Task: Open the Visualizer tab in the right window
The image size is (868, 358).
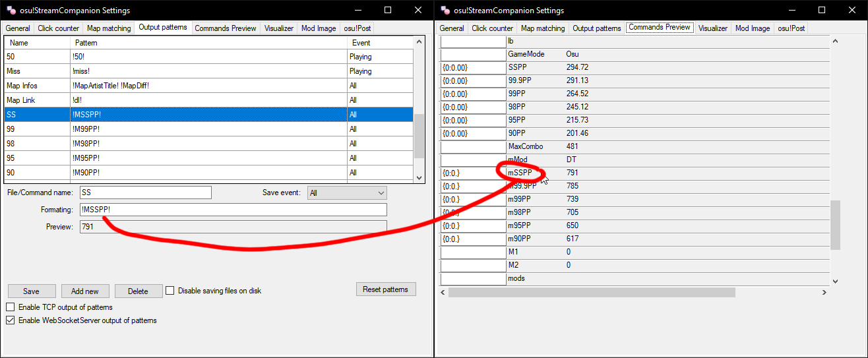Action: (712, 28)
